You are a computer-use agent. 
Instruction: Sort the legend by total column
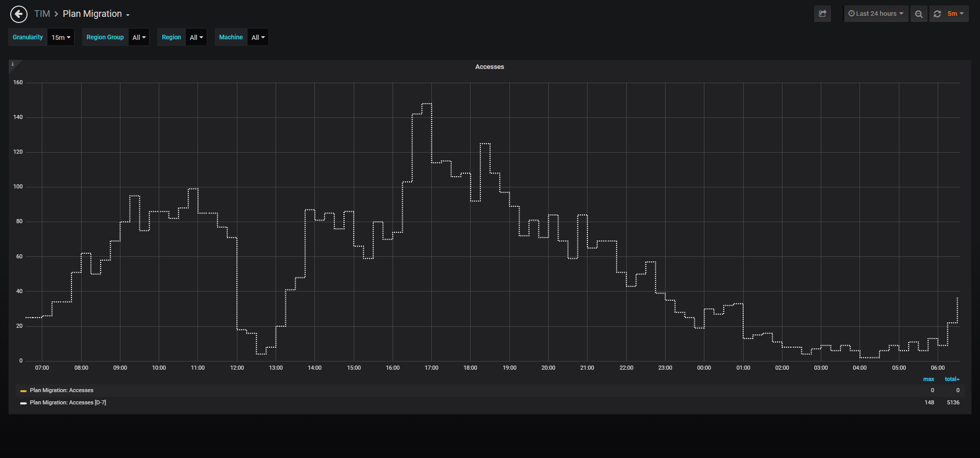[952, 379]
